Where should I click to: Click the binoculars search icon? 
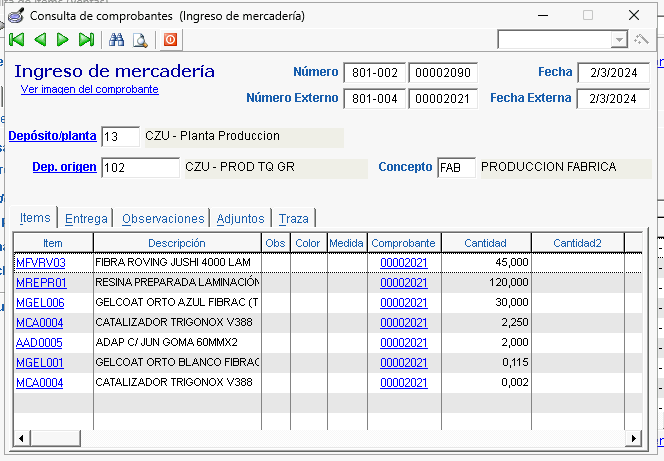(116, 40)
